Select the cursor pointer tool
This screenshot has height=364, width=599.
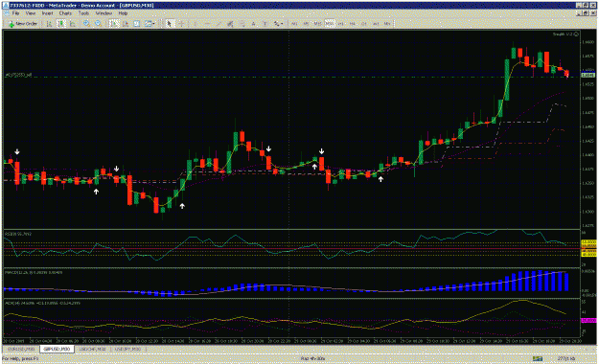coord(171,24)
